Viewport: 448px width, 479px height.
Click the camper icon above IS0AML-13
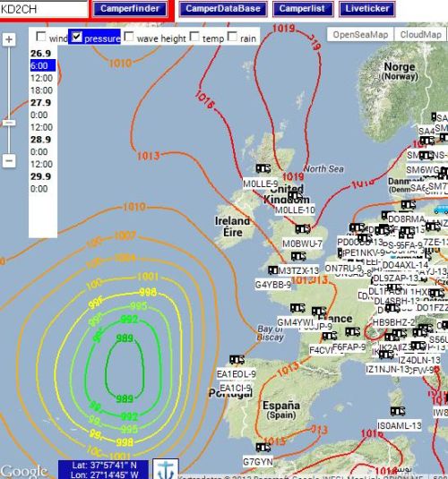pos(398,411)
